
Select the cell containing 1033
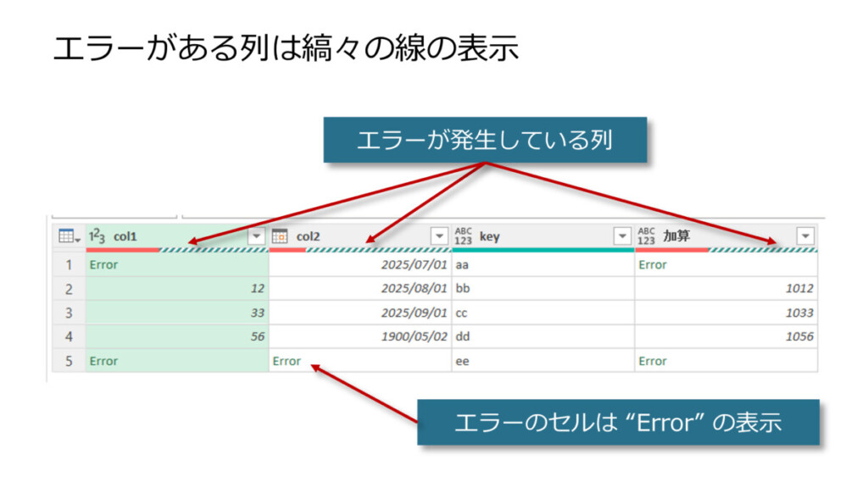pyautogui.click(x=798, y=313)
